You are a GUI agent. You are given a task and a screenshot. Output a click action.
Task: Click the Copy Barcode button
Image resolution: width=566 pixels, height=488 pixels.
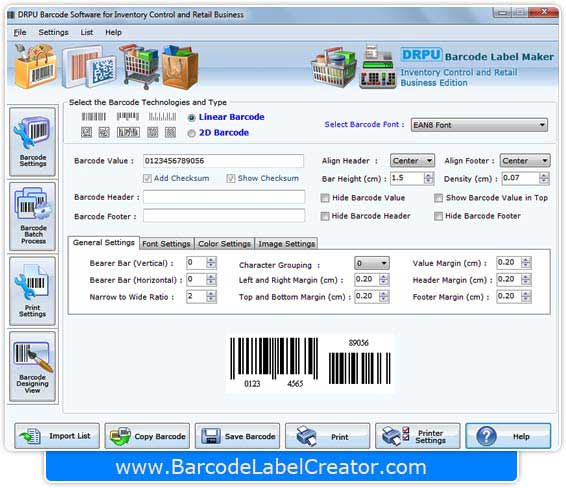pyautogui.click(x=147, y=436)
